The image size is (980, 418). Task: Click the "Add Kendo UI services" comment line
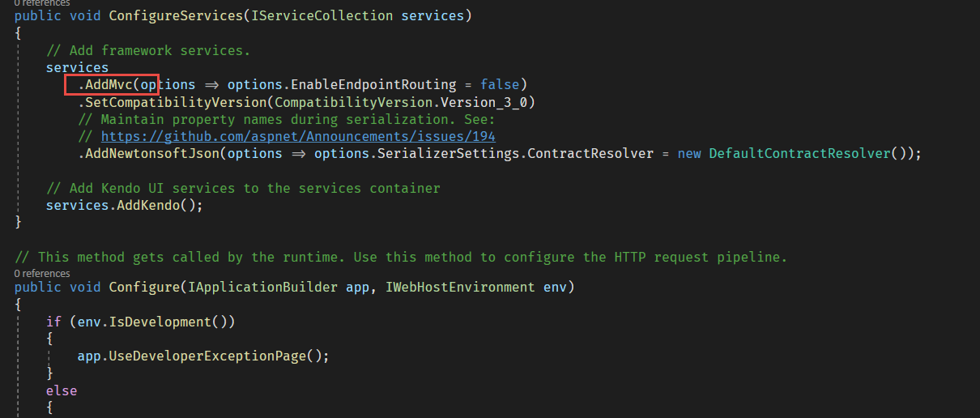pos(243,188)
